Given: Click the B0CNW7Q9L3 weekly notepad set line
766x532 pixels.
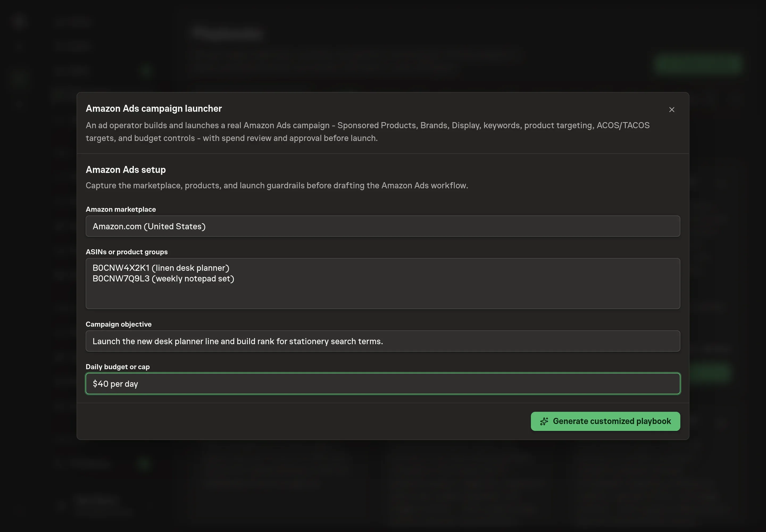Looking at the screenshot, I should click(163, 279).
